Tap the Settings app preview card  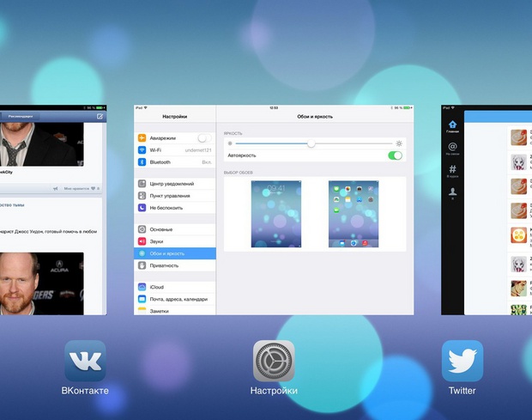click(274, 210)
